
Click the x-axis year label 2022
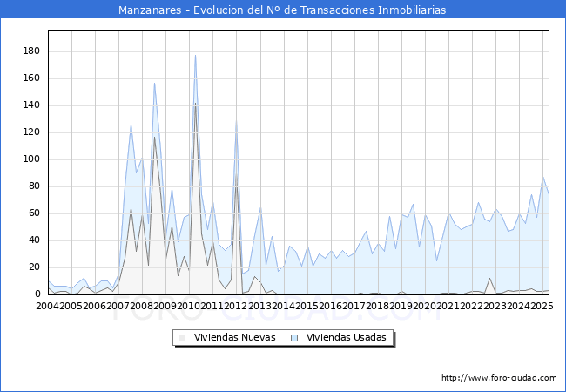472,306
